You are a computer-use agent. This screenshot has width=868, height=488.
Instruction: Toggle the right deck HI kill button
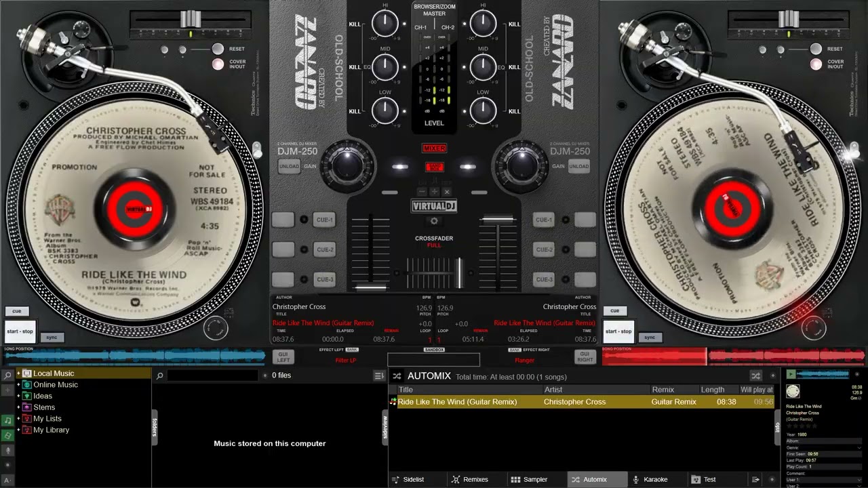coord(514,24)
